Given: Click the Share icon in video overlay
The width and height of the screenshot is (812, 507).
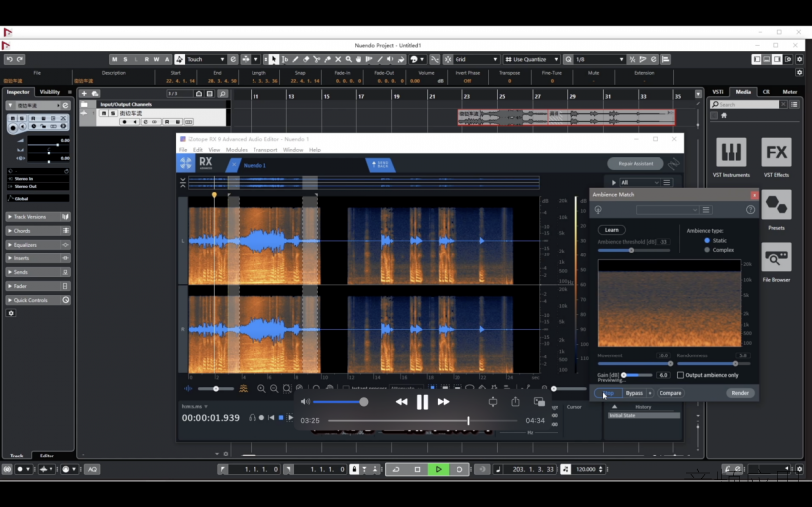Looking at the screenshot, I should pos(515,401).
